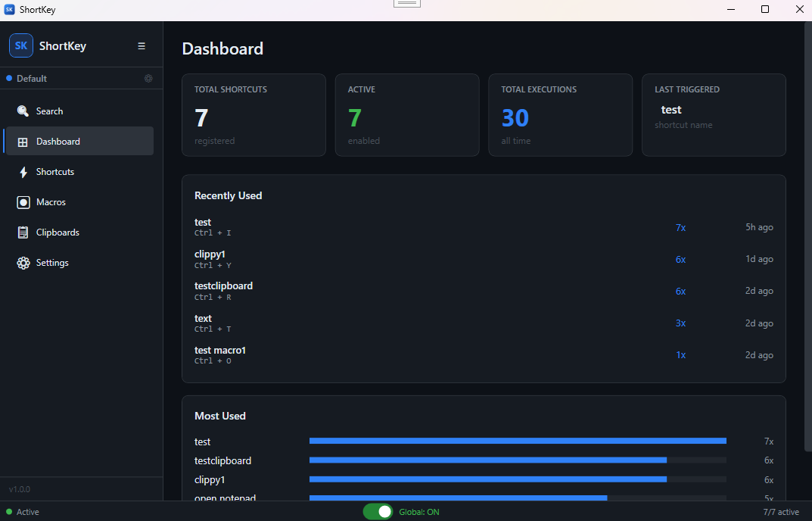The image size is (812, 521).
Task: Open the test shortcut in Recently Used
Action: 203,226
